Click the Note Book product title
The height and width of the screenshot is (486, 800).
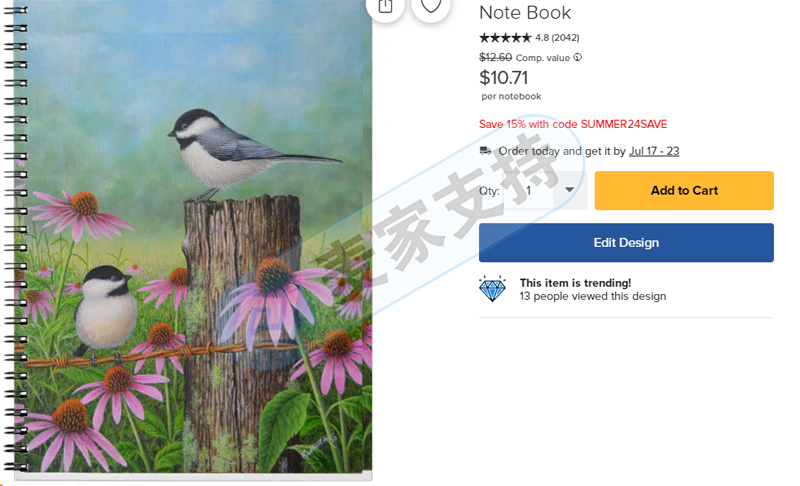(x=525, y=13)
